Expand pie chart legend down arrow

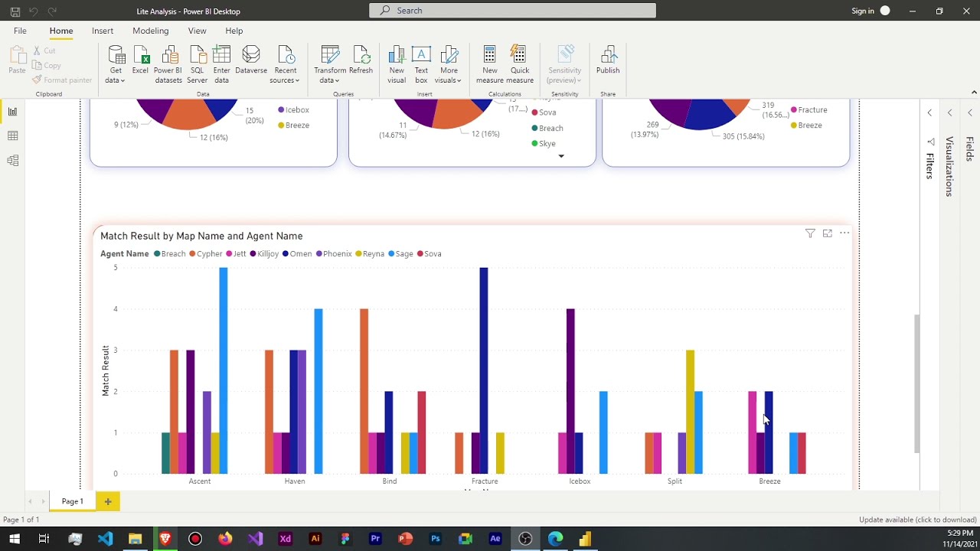tap(561, 156)
